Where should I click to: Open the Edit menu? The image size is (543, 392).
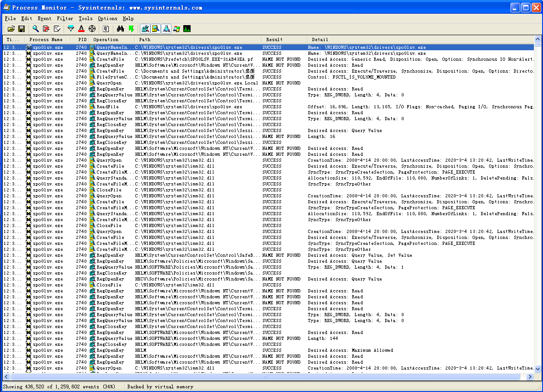[x=27, y=18]
